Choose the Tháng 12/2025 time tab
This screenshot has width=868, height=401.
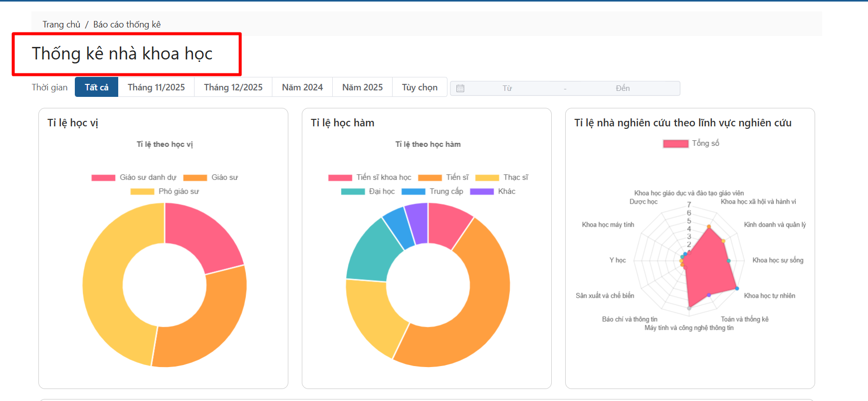click(233, 87)
